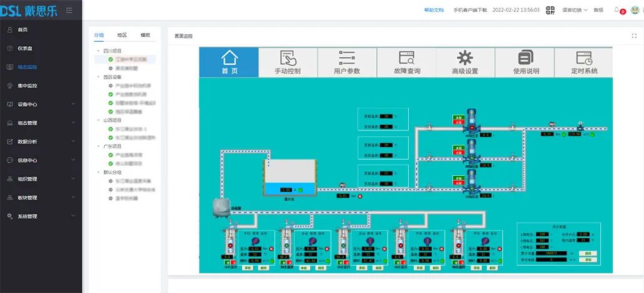The width and height of the screenshot is (644, 293).
Task: Toggle the sidebar collapse icon beside logo
Action: (69, 10)
